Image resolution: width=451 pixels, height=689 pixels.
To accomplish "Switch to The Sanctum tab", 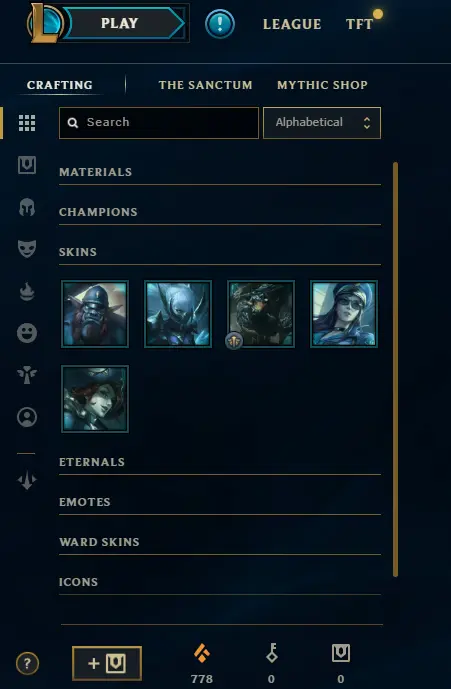I will tap(205, 85).
